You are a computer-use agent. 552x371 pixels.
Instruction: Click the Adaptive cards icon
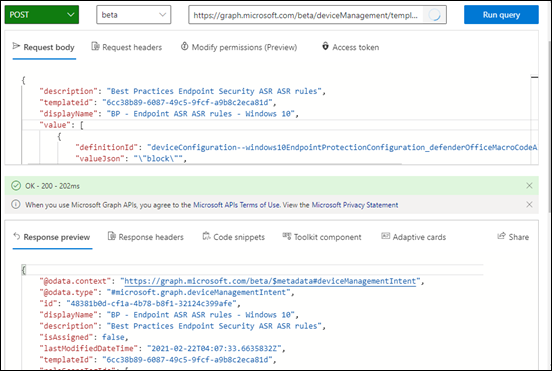385,236
